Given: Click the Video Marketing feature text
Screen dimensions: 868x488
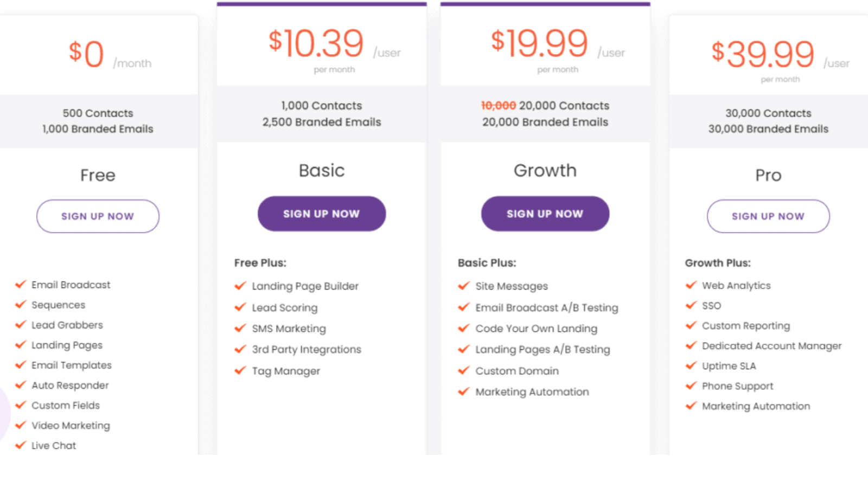Looking at the screenshot, I should (71, 426).
